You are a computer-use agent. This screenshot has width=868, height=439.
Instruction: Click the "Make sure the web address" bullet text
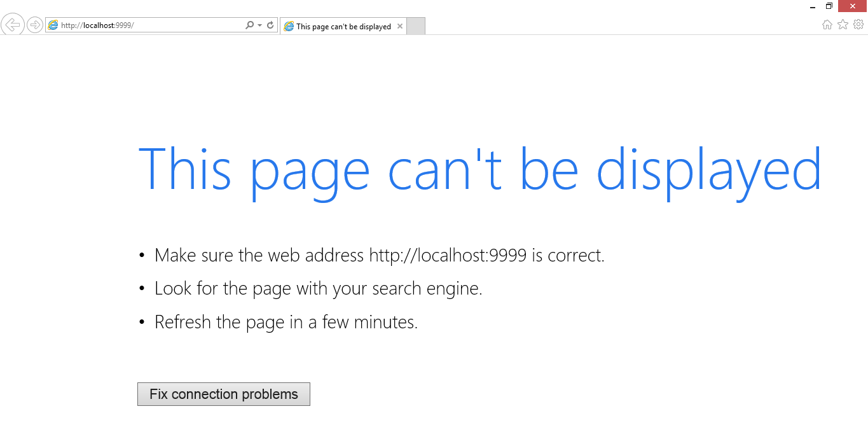[379, 256]
